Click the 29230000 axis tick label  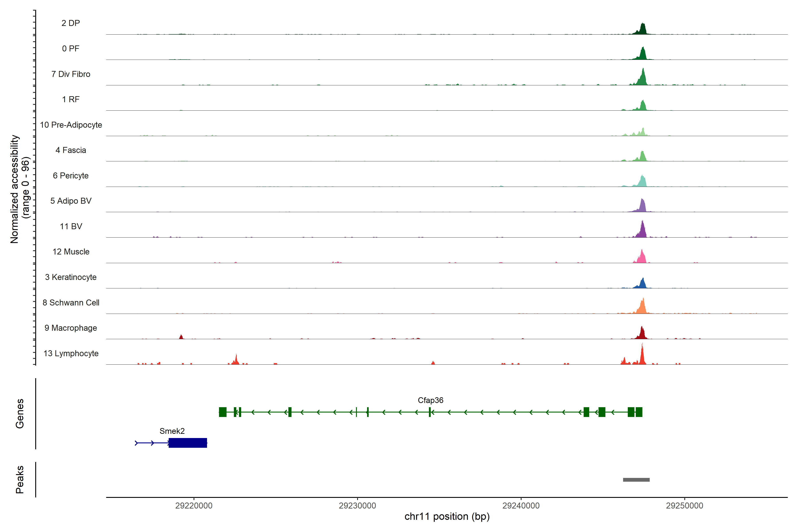(357, 506)
